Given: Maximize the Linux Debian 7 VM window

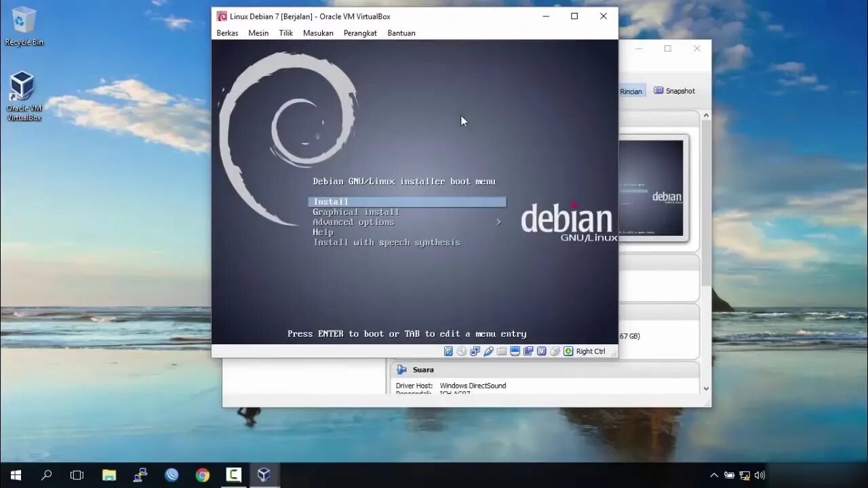Looking at the screenshot, I should 574,16.
